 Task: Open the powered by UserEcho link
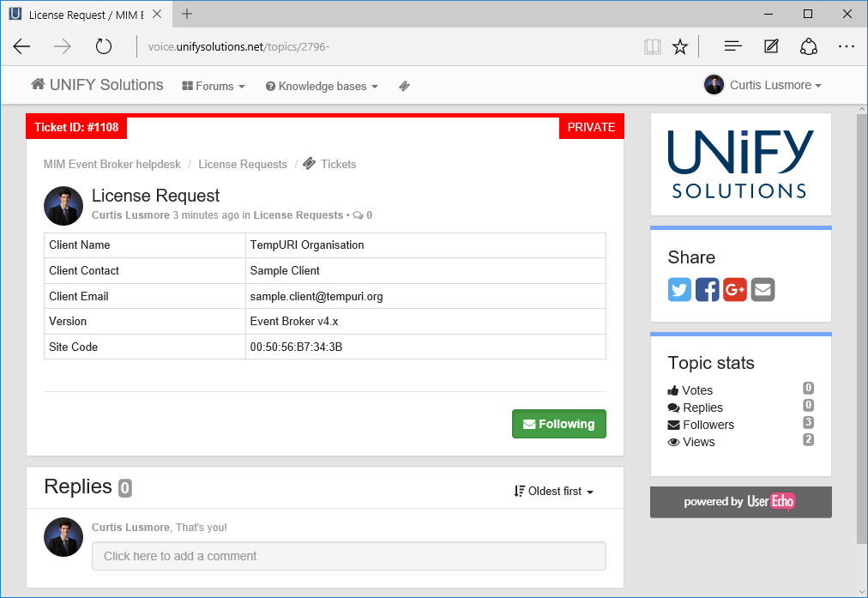point(741,502)
